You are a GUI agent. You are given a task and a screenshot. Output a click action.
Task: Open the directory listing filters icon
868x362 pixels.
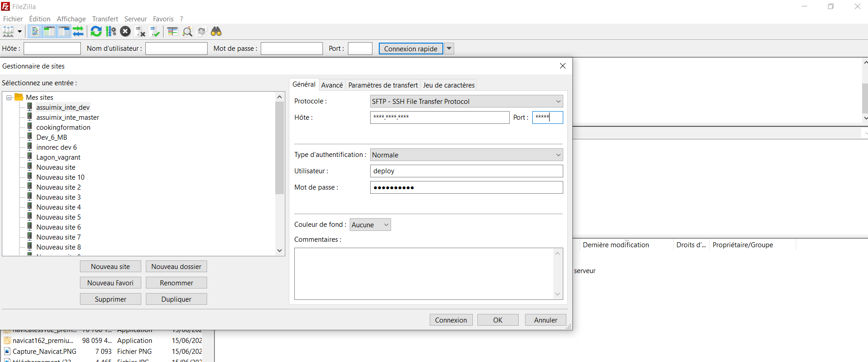[x=173, y=31]
